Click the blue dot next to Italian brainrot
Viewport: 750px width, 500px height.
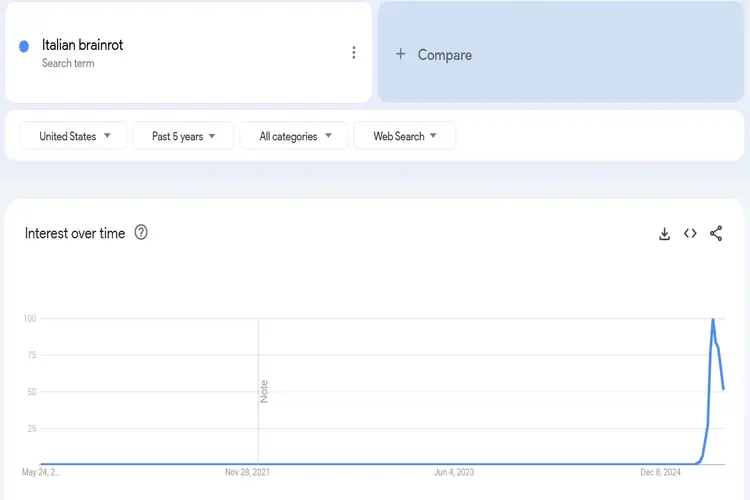(x=24, y=46)
